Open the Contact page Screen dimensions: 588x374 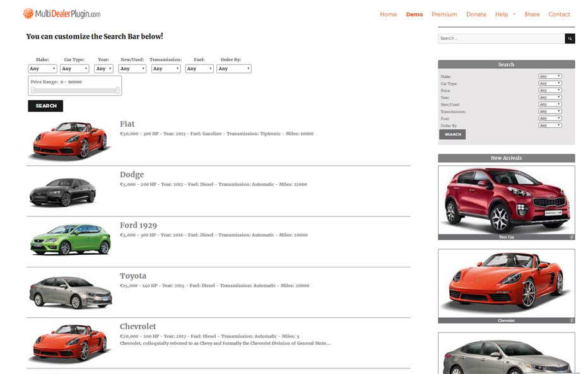click(x=559, y=15)
